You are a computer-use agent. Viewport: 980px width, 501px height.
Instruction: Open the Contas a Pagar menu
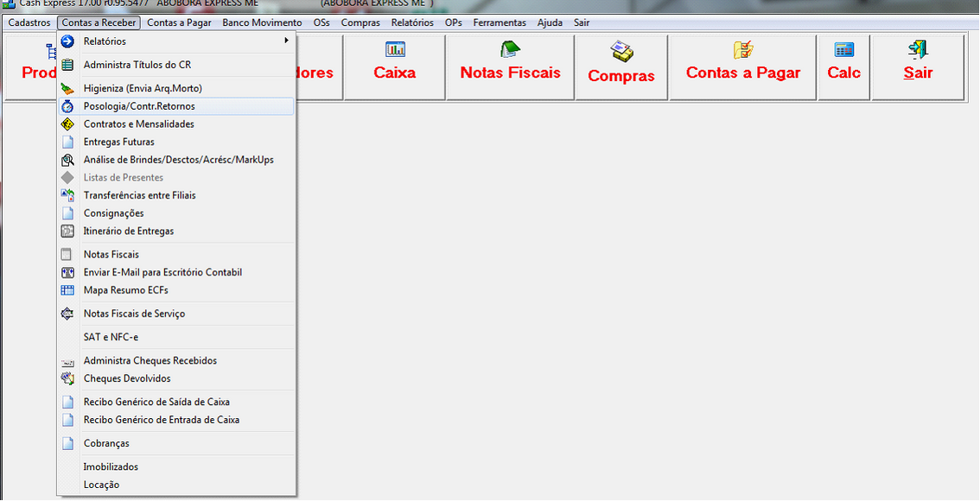pyautogui.click(x=179, y=22)
